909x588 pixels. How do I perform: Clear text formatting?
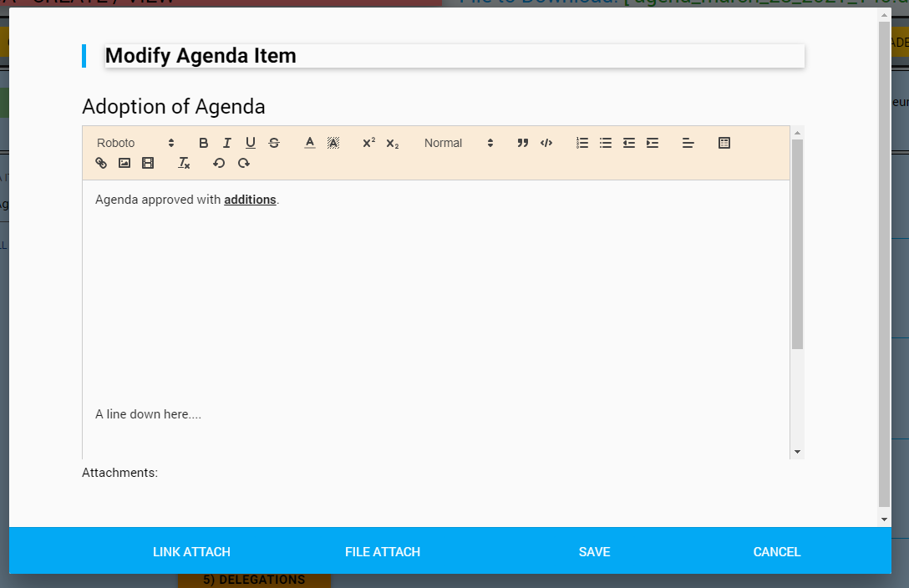(x=184, y=164)
